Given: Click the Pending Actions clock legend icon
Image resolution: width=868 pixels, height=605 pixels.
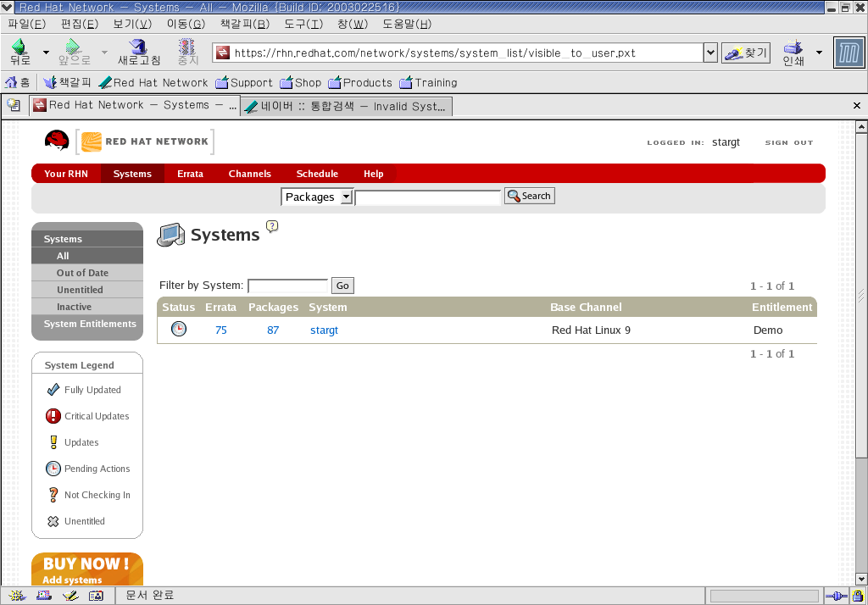Looking at the screenshot, I should [53, 469].
